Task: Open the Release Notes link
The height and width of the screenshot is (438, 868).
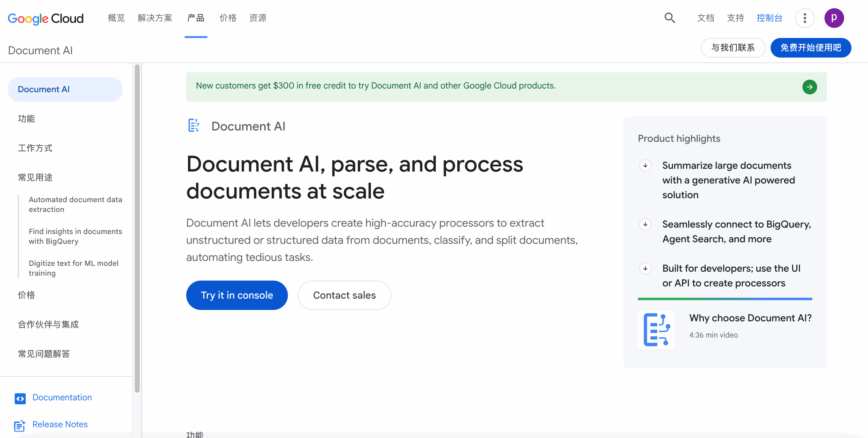Action: [x=60, y=424]
